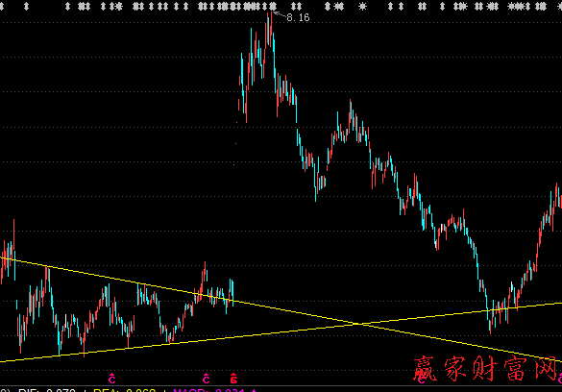This screenshot has height=392, width=562.
Task: Select the ascending yellow trend line
Action: pos(281,332)
